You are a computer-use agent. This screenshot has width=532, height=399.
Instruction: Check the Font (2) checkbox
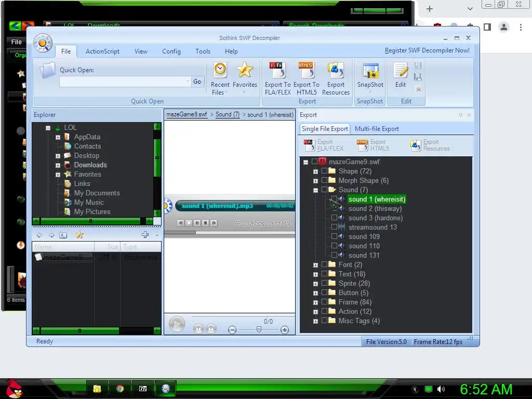tap(324, 264)
